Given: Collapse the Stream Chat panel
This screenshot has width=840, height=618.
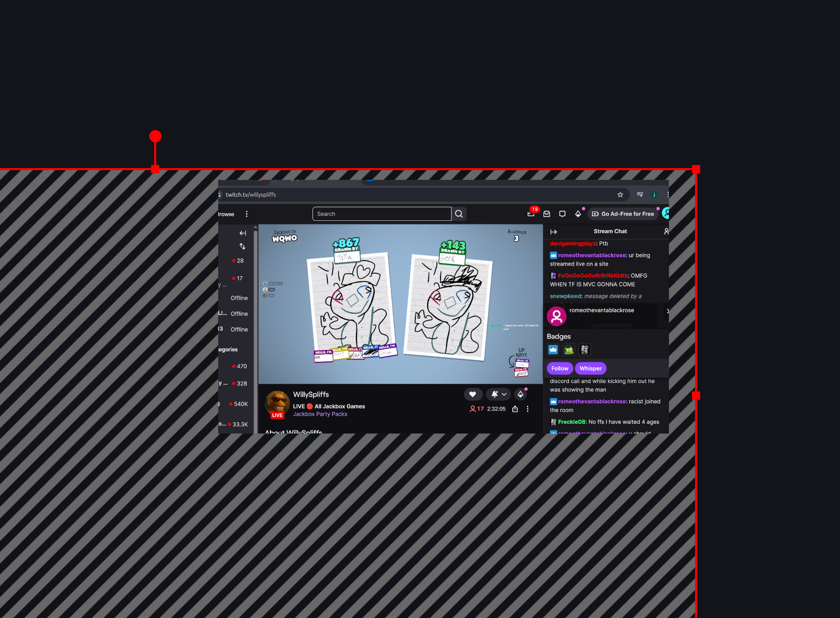Looking at the screenshot, I should (x=554, y=232).
